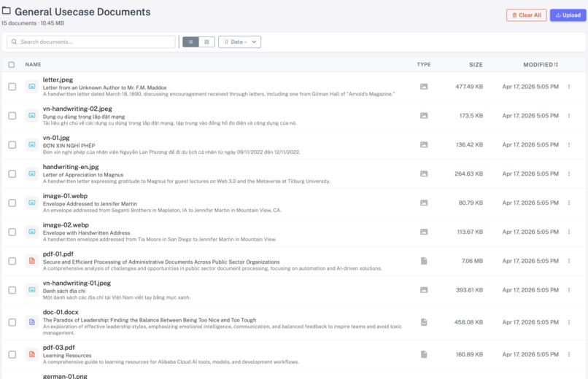Select the handwriting-en.jpg checkbox
This screenshot has height=379, width=588.
[12, 173]
